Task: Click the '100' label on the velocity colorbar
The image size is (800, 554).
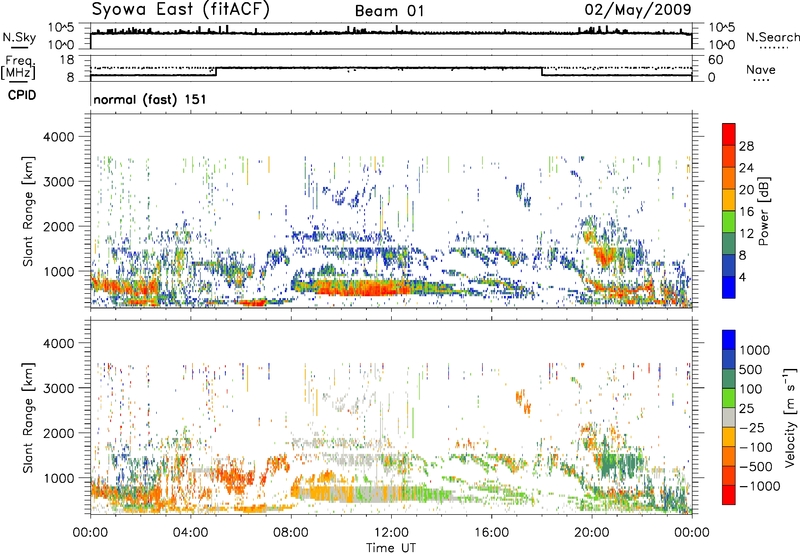Action: [x=751, y=389]
